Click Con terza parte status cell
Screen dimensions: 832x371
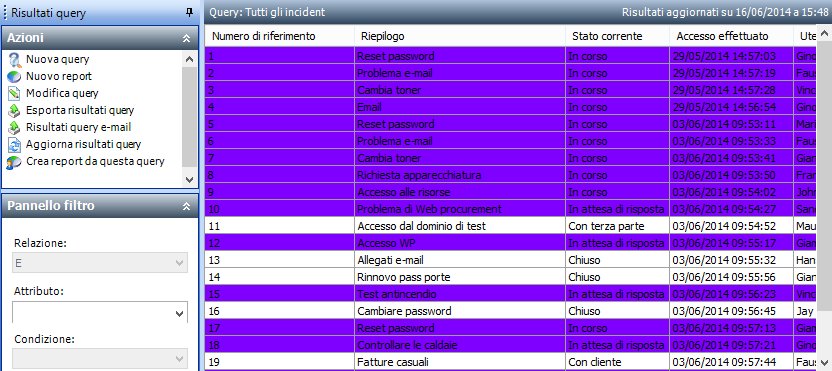click(618, 226)
